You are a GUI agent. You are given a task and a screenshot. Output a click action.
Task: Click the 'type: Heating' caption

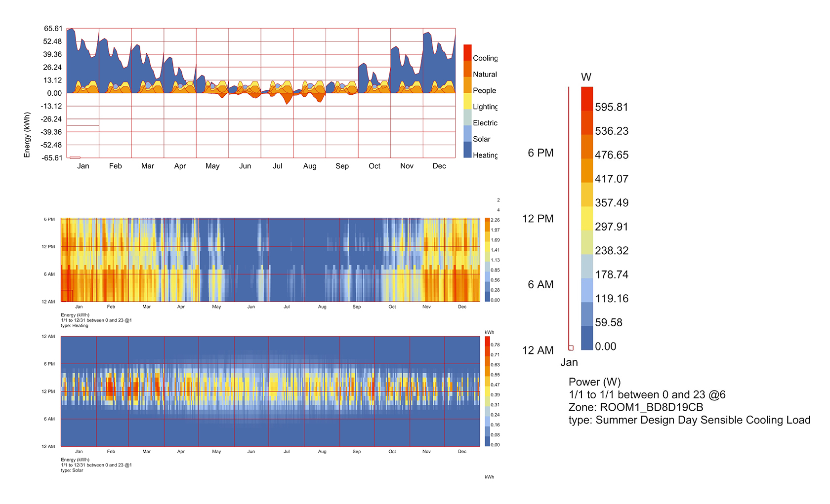pos(75,326)
